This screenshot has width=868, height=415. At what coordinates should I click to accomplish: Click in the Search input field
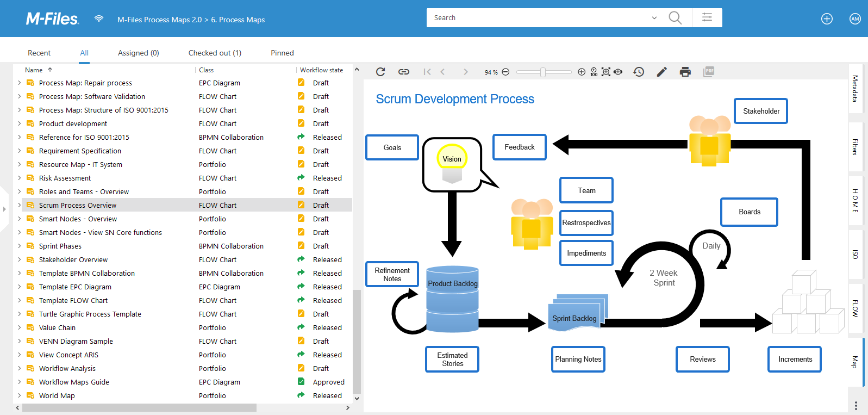click(x=538, y=18)
